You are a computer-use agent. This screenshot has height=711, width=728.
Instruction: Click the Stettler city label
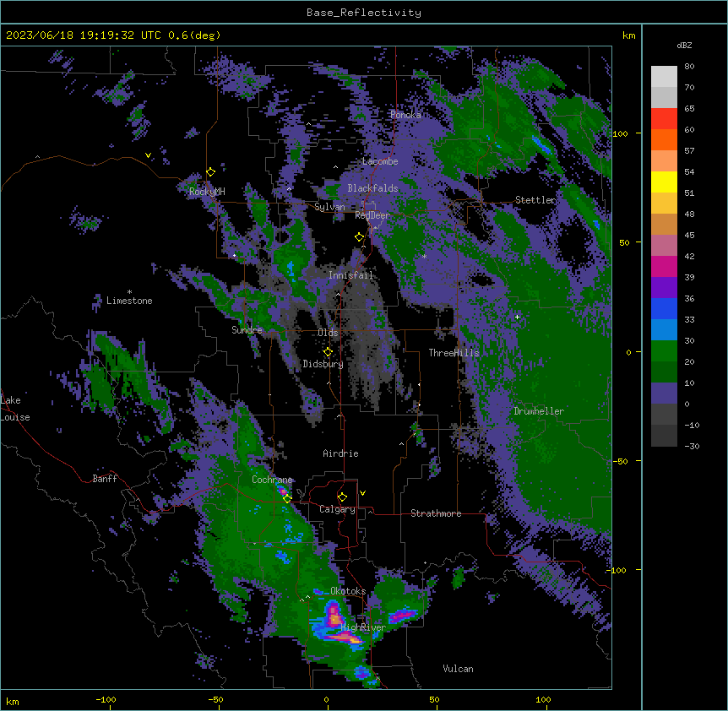pyautogui.click(x=535, y=200)
